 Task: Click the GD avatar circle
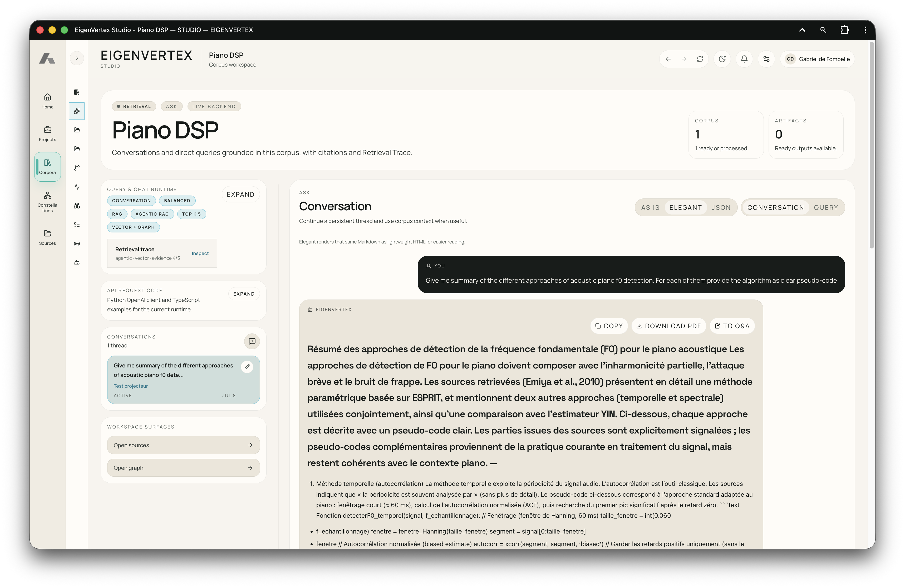point(790,59)
